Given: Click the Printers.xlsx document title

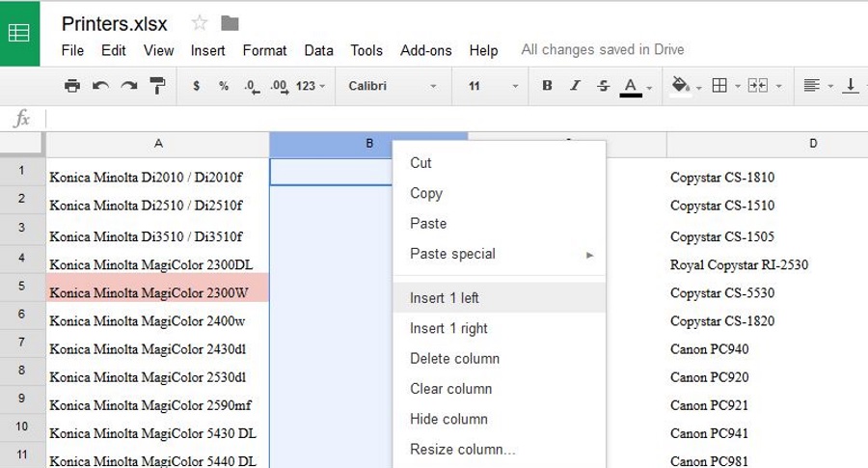Looking at the screenshot, I should click(x=114, y=24).
